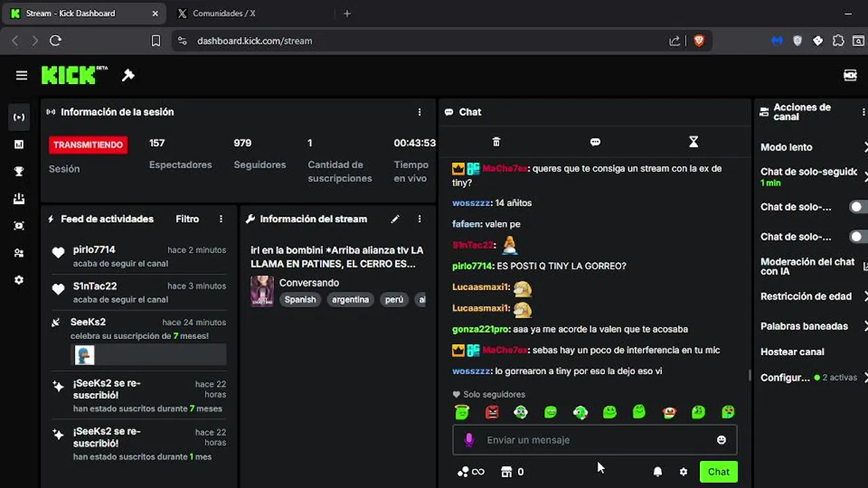Click the share icon in the address bar

tap(675, 41)
